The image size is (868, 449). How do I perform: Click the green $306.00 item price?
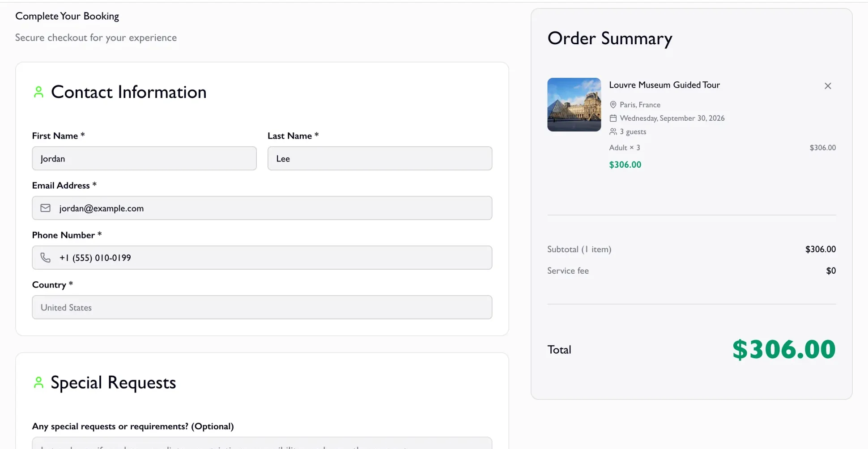tap(625, 165)
